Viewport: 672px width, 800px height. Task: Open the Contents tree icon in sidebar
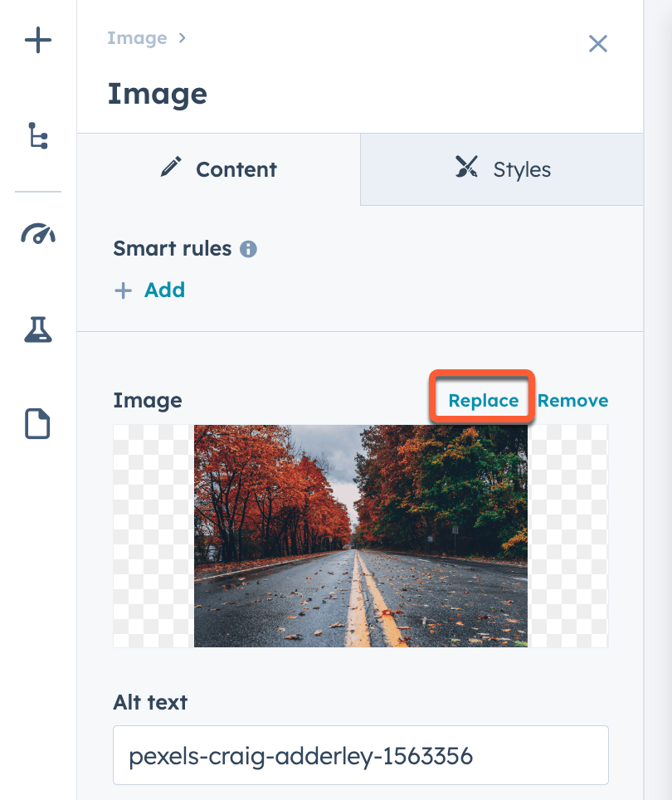coord(37,136)
